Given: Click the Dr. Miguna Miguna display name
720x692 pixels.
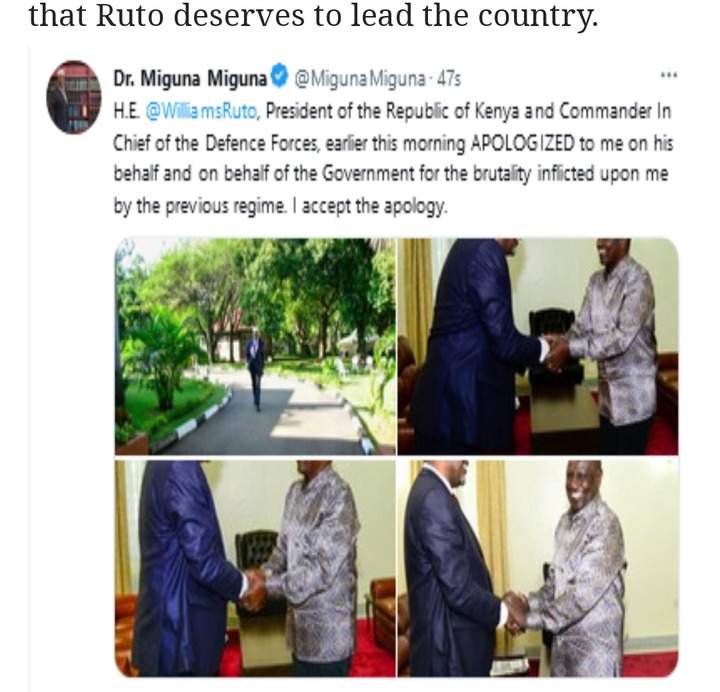Looking at the screenshot, I should click(x=190, y=78).
